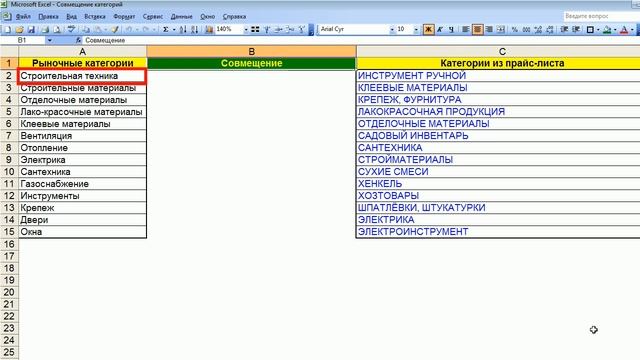Select cell 'Строительная техника'
The image size is (640, 360).
[x=82, y=76]
